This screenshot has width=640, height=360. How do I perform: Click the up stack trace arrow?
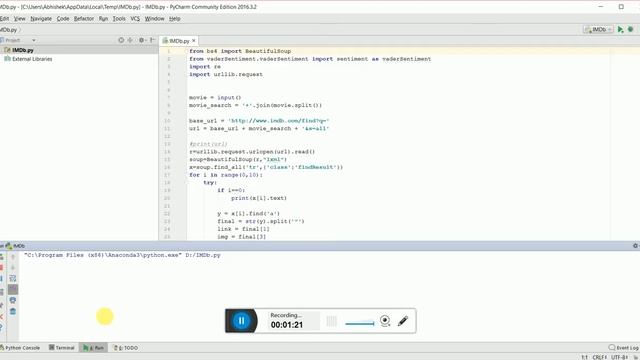tap(13, 257)
